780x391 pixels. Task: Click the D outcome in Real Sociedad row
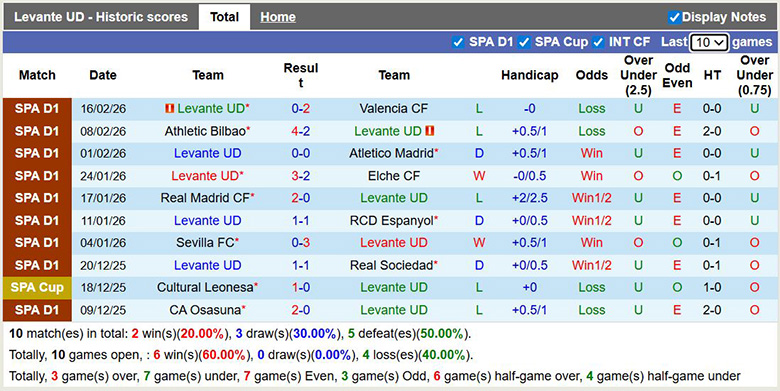(x=479, y=265)
